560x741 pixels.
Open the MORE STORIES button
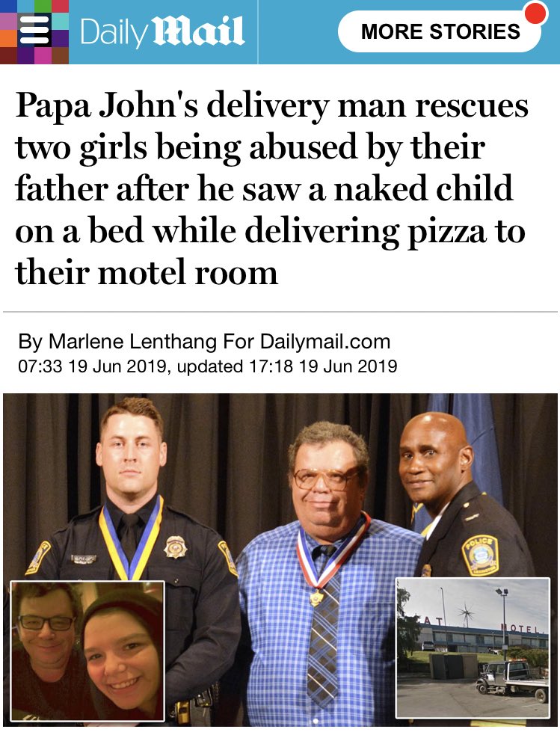click(440, 31)
